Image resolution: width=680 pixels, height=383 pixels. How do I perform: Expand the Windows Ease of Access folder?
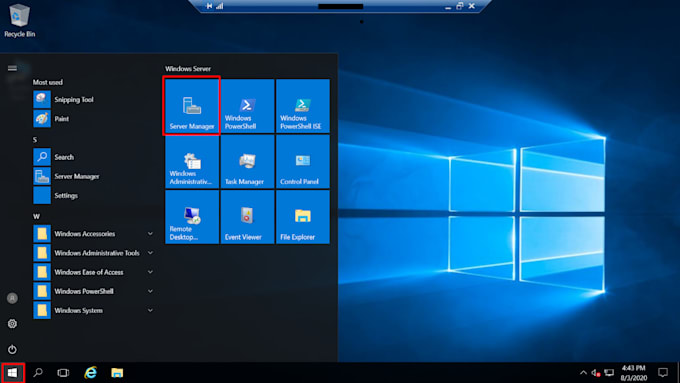(x=93, y=272)
